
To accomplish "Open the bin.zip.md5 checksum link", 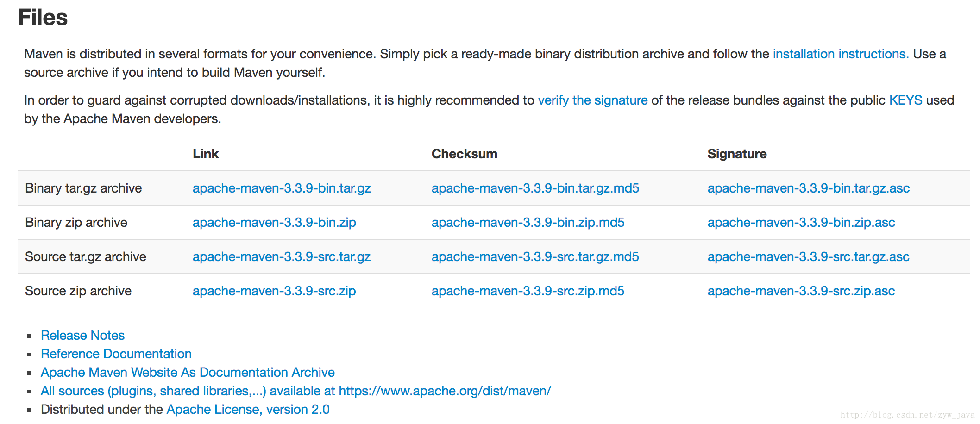I will (528, 223).
